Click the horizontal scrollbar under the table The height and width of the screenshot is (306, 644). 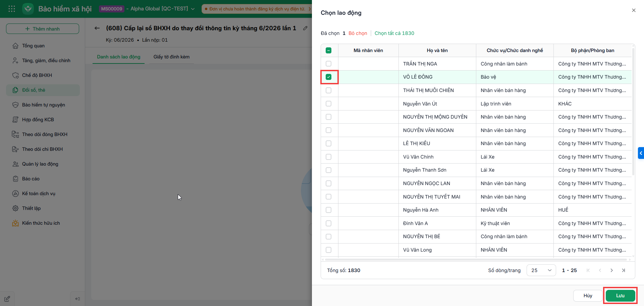tap(476, 260)
